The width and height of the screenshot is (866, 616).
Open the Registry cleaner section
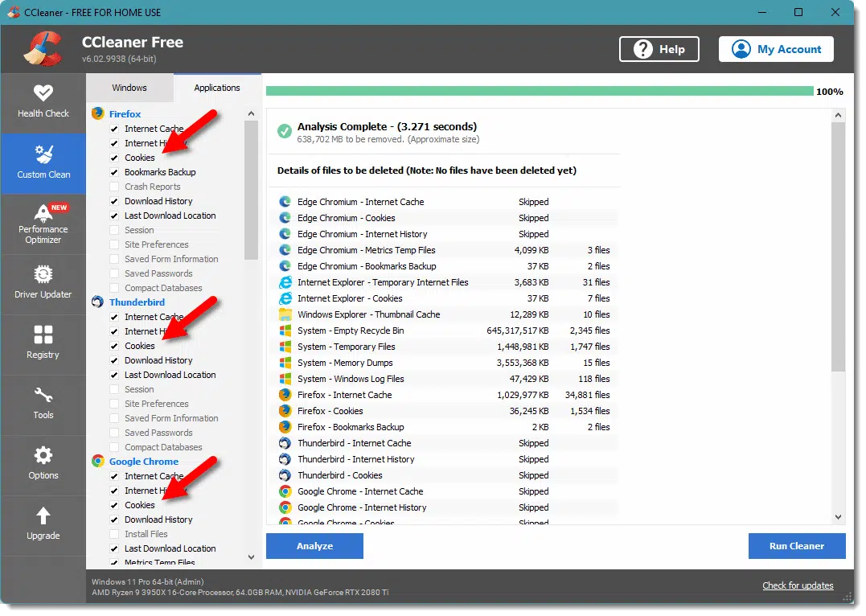point(43,344)
